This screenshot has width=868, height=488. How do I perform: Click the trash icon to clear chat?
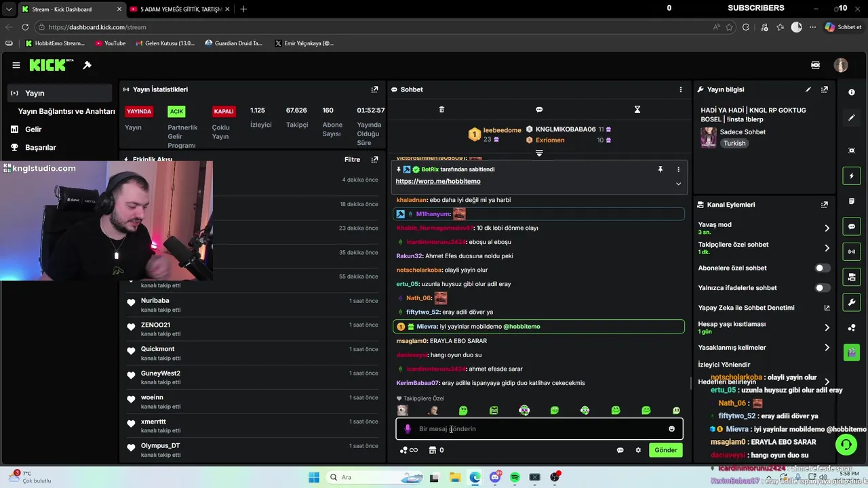[x=441, y=109]
